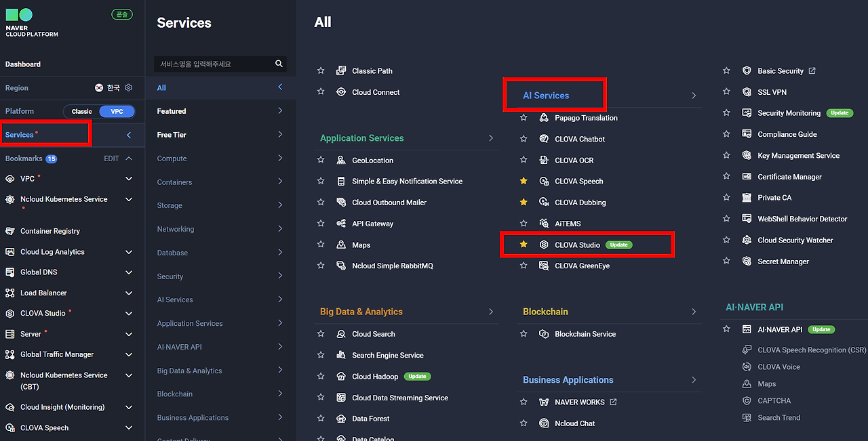Image resolution: width=868 pixels, height=441 pixels.
Task: Click the Key Management Service icon
Action: coord(747,156)
